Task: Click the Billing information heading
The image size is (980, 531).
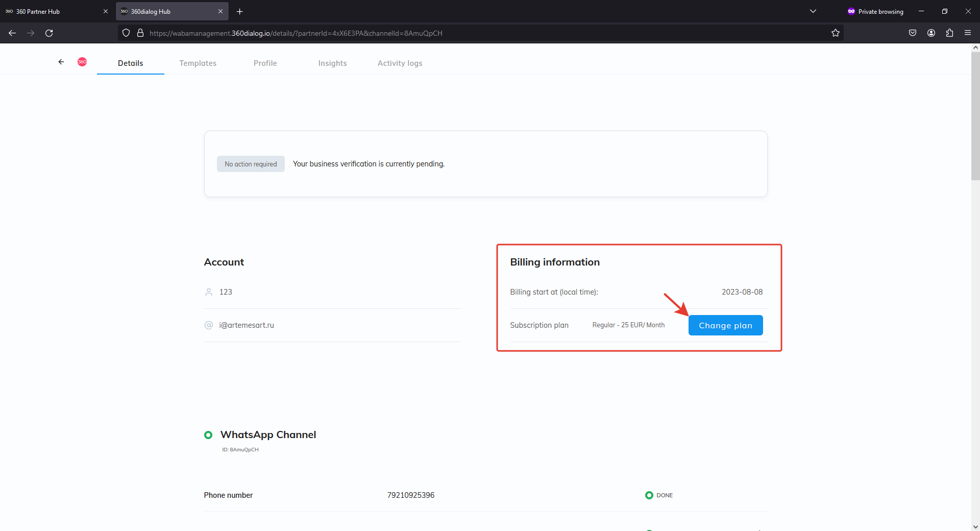Action: (555, 262)
